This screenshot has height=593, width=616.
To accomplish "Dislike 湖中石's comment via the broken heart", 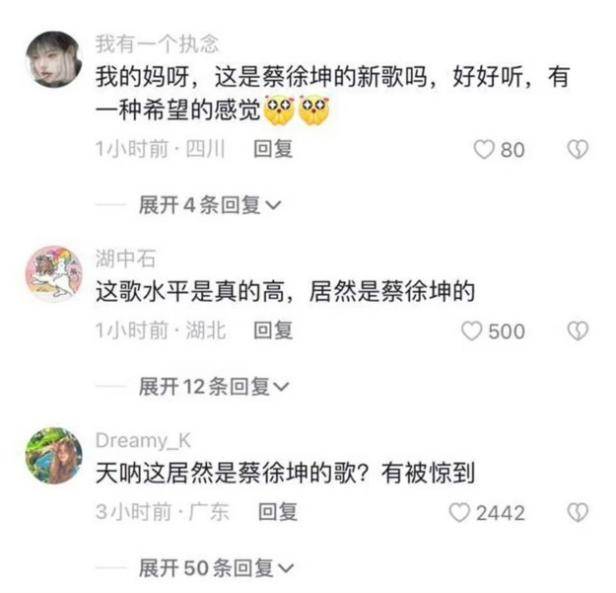I will 578,331.
